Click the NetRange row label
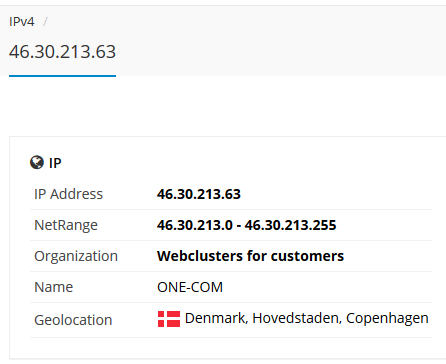Image resolution: width=446 pixels, height=364 pixels. click(66, 225)
